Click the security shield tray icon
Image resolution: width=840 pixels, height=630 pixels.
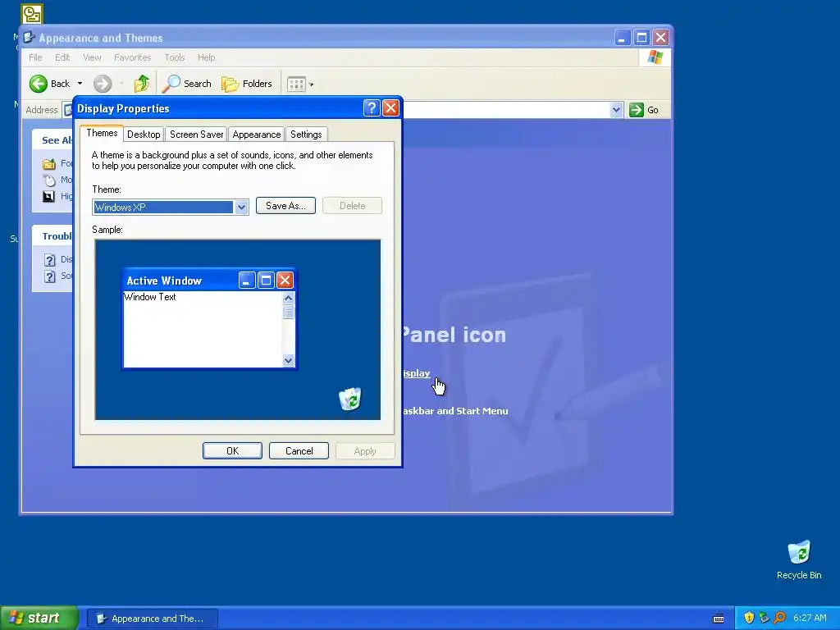tap(749, 618)
